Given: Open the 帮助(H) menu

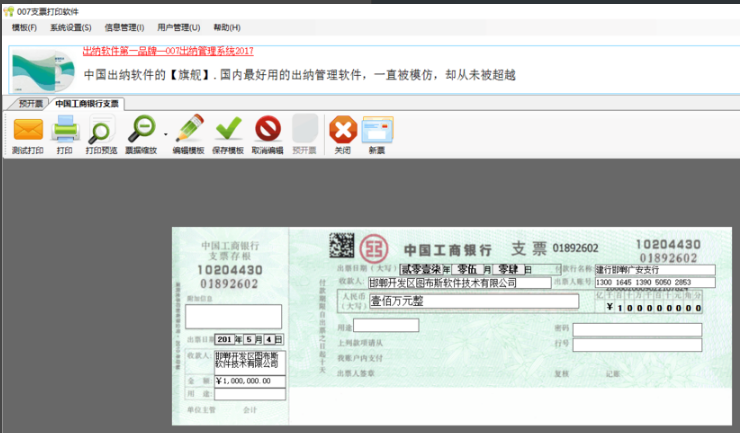Looking at the screenshot, I should (227, 27).
